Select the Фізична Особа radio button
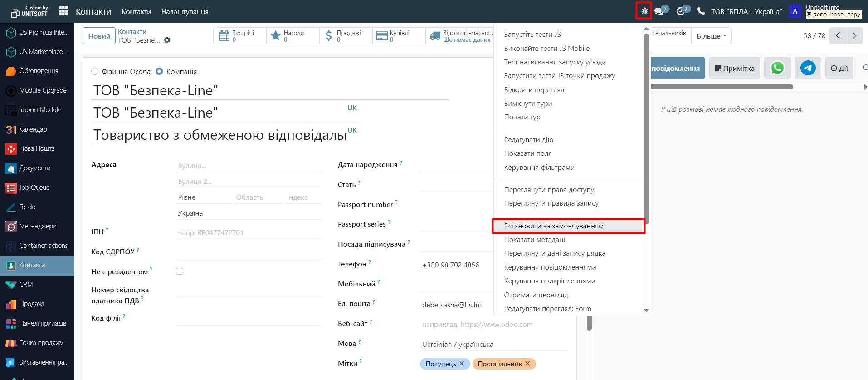868x380 pixels. 95,72
